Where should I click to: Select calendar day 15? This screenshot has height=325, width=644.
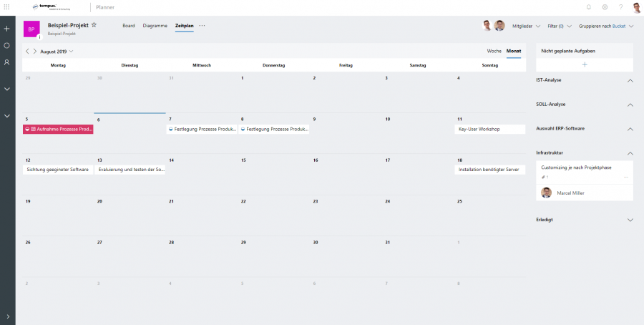(274, 174)
